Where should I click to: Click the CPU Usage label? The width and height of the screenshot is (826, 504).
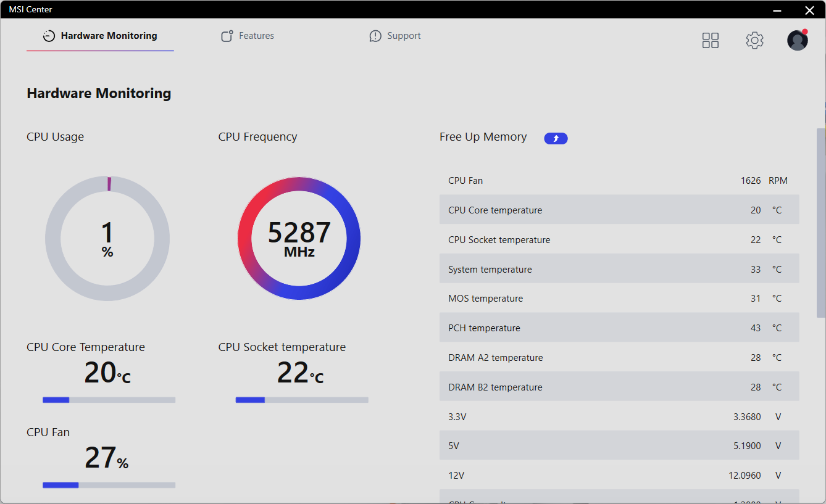click(x=55, y=137)
